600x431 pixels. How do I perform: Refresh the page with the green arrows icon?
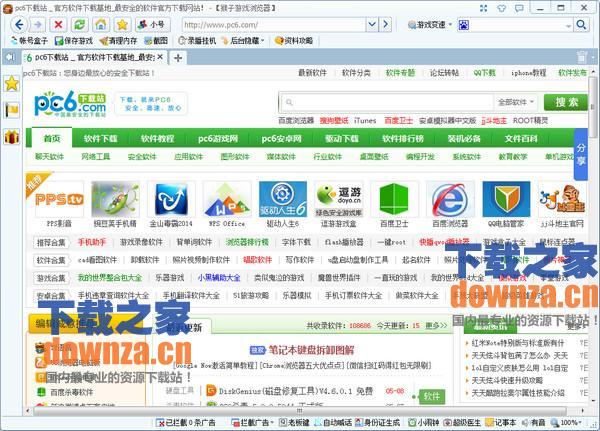pos(79,25)
